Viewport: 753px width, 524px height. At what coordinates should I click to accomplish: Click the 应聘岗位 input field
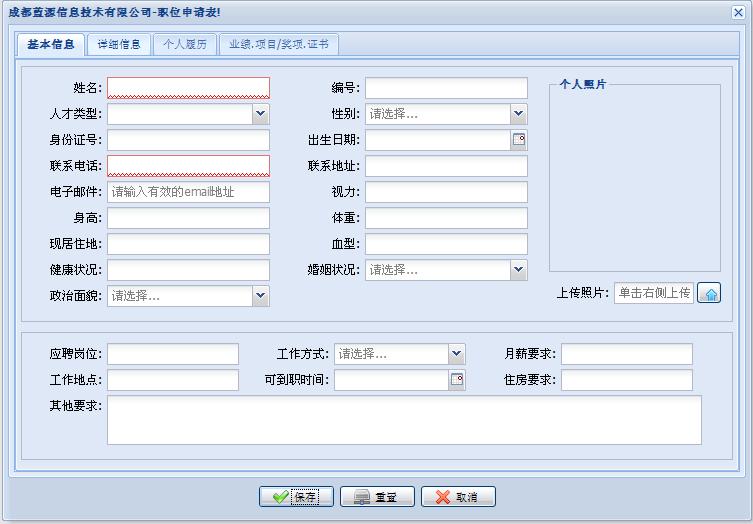click(173, 354)
